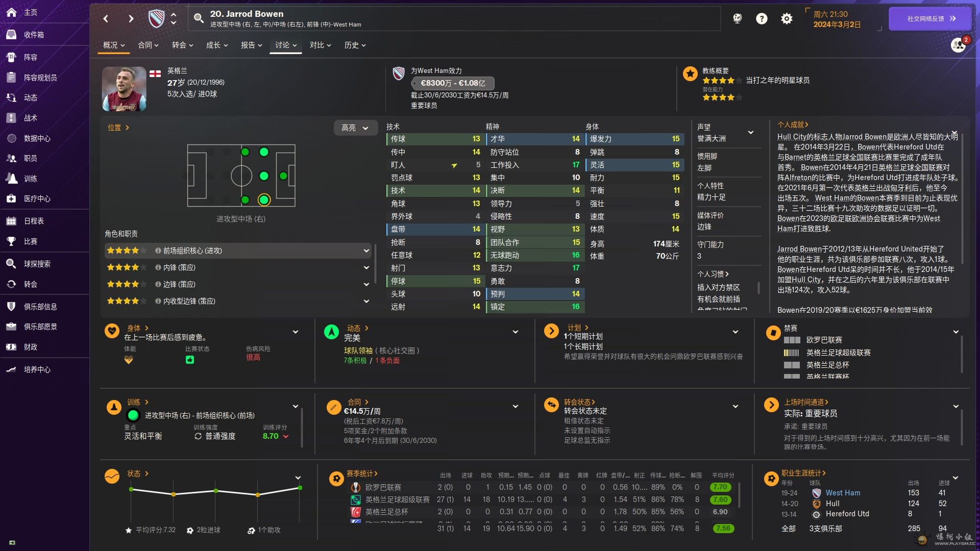Viewport: 980px width, 551px height.
Task: Open the settings gear icon
Action: pos(787,19)
